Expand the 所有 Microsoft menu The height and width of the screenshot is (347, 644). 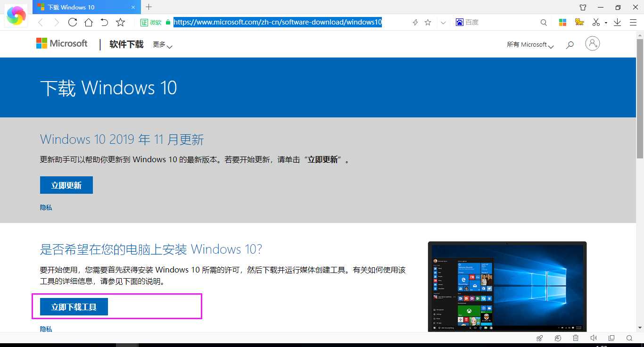(530, 45)
